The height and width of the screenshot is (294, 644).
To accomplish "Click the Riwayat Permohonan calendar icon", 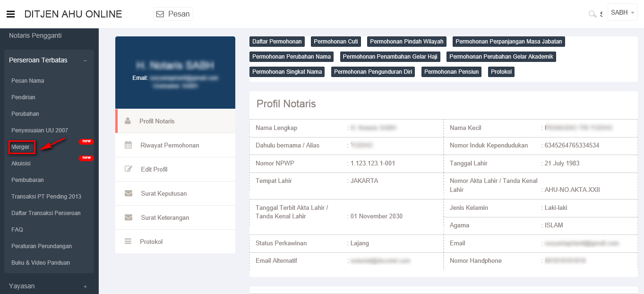I will click(x=128, y=145).
